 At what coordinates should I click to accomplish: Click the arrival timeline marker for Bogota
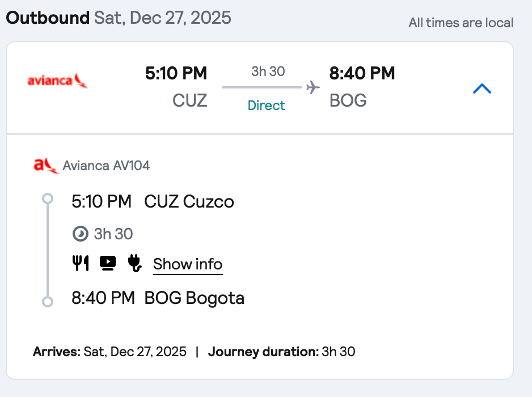(x=48, y=301)
